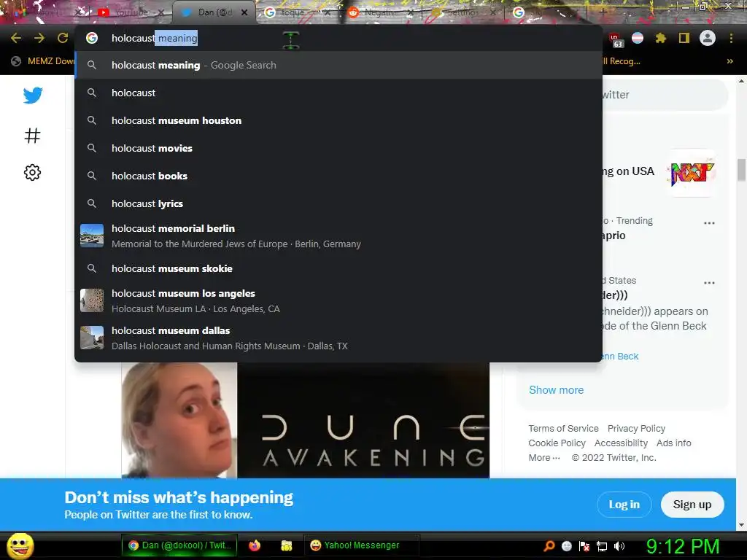The height and width of the screenshot is (560, 747).
Task: Open a new tab with plus button
Action: point(603,12)
